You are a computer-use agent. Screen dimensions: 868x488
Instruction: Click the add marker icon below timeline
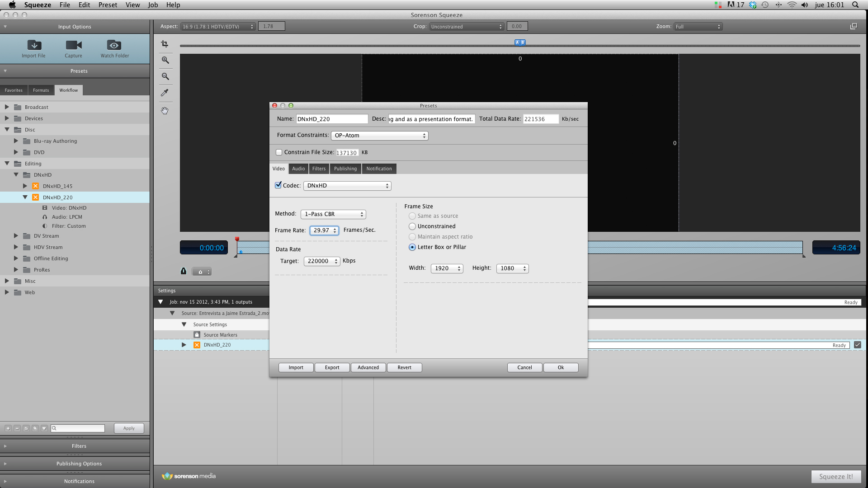[184, 271]
